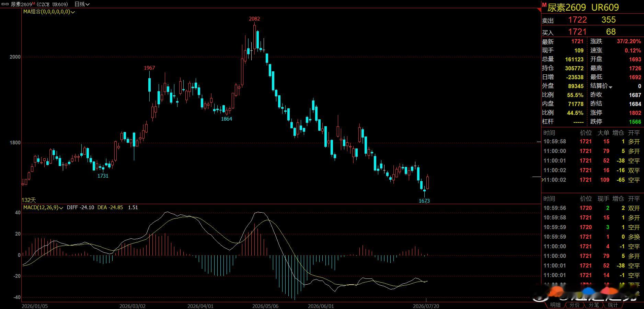644x309 pixels.
Task: Select the 大单 row with volume 16 双平
Action: point(591,170)
